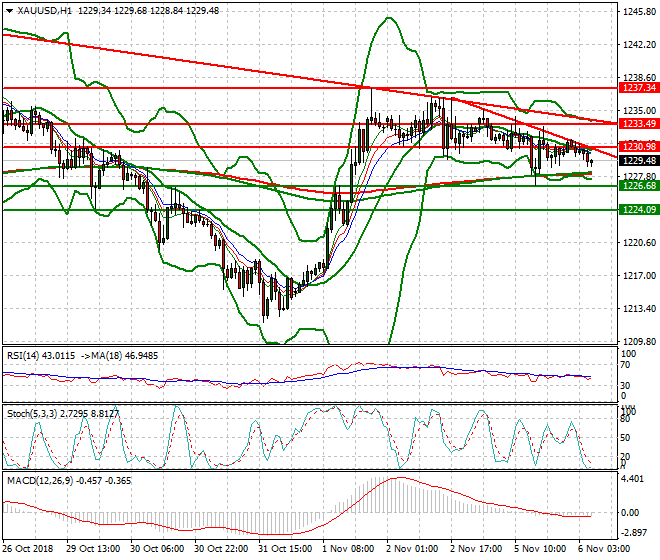Click the RSI scale level 30
This screenshot has width=660, height=560.
(x=625, y=385)
